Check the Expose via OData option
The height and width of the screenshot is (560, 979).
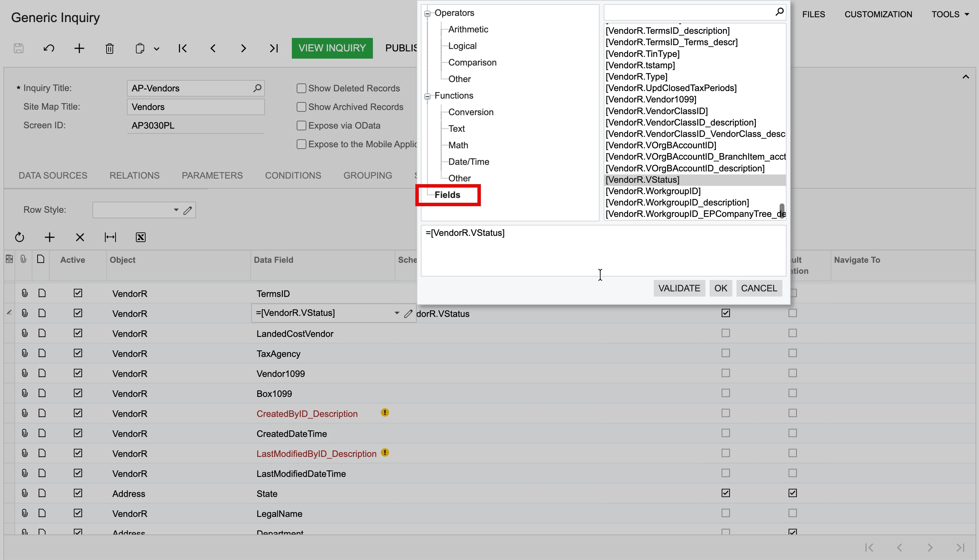coord(301,126)
